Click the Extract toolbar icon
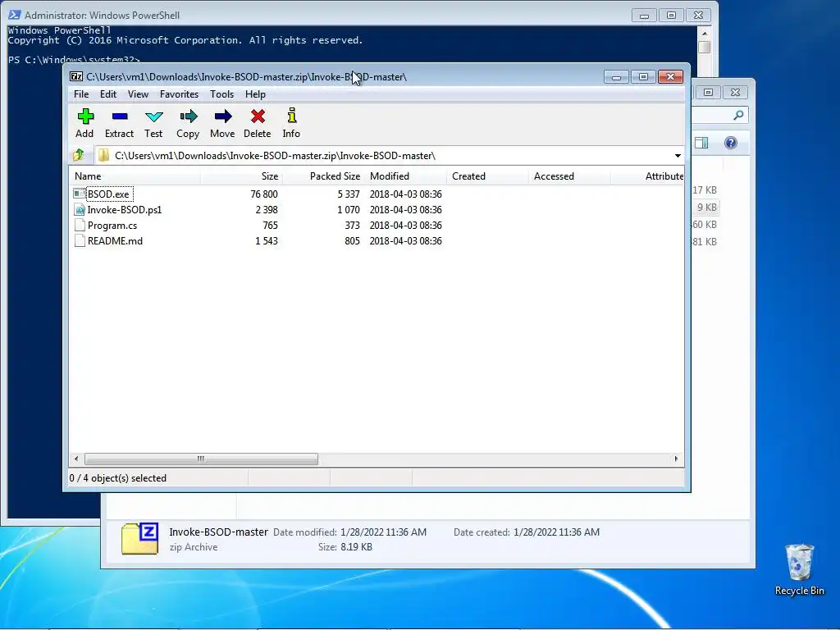Screen dimensions: 840x630 (x=120, y=116)
